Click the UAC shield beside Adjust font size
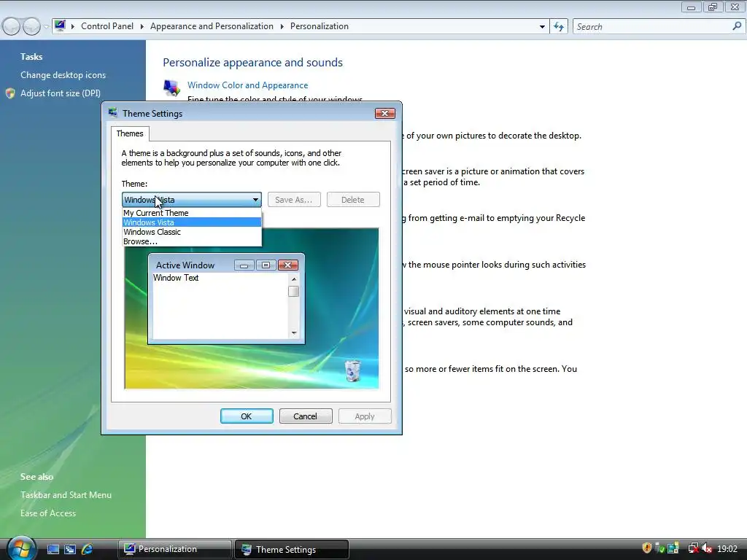Image resolution: width=747 pixels, height=560 pixels. pyautogui.click(x=10, y=93)
